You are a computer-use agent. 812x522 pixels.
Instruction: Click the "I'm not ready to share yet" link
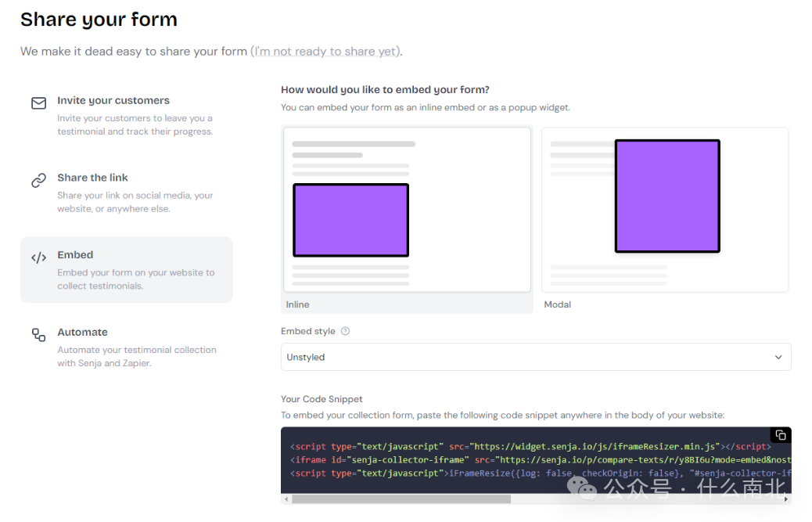point(325,52)
